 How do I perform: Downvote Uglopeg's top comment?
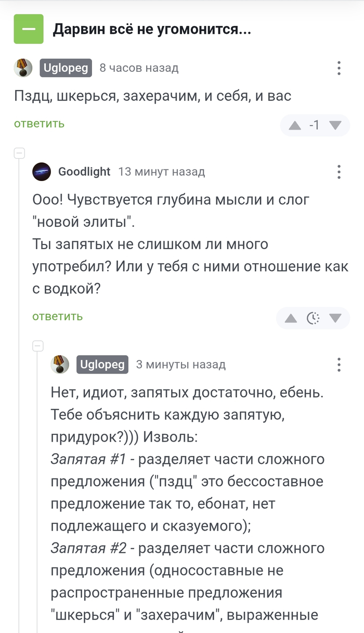click(x=335, y=125)
